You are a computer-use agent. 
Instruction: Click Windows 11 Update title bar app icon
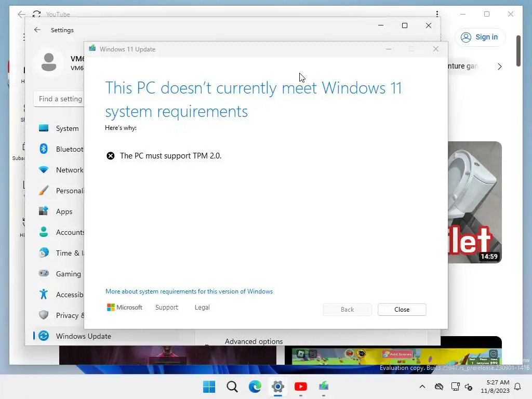[92, 49]
